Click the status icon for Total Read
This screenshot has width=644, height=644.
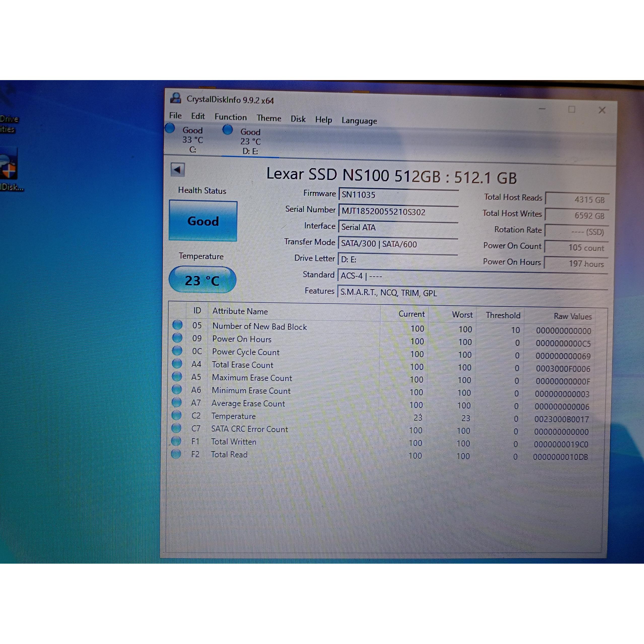coord(176,454)
